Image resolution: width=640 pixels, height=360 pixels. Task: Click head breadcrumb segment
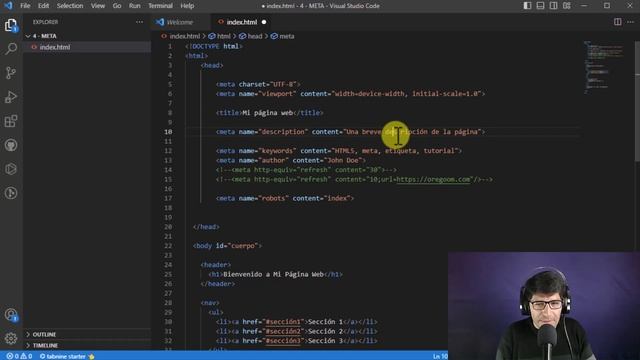click(x=255, y=36)
